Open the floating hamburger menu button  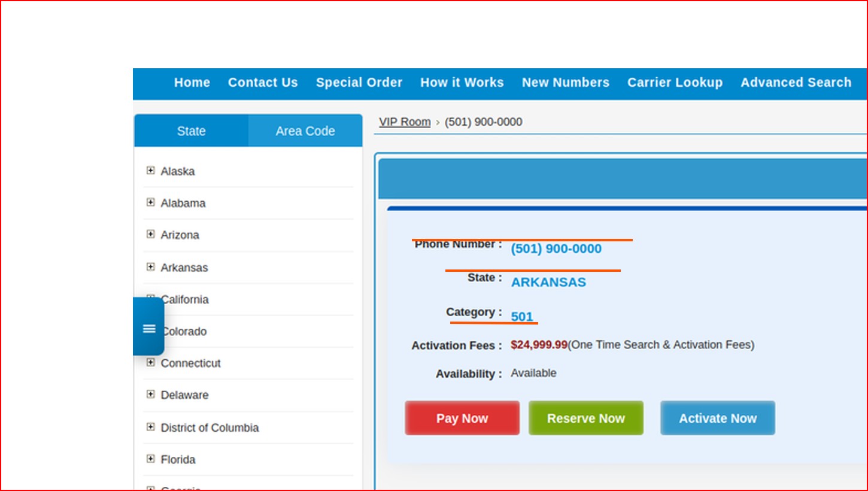[149, 328]
